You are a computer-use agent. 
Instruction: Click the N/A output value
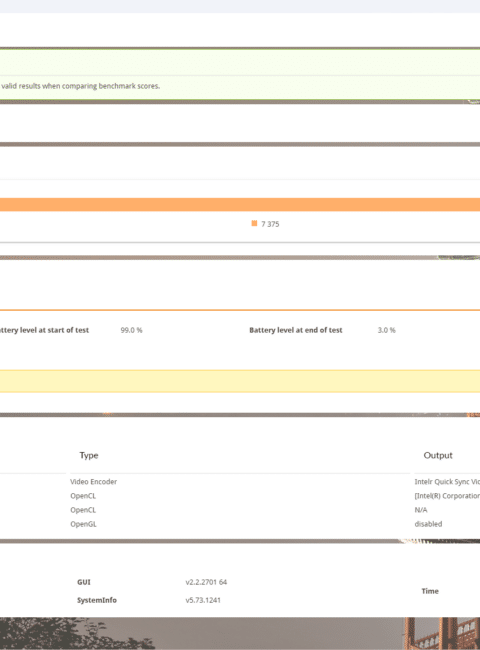[x=421, y=510]
